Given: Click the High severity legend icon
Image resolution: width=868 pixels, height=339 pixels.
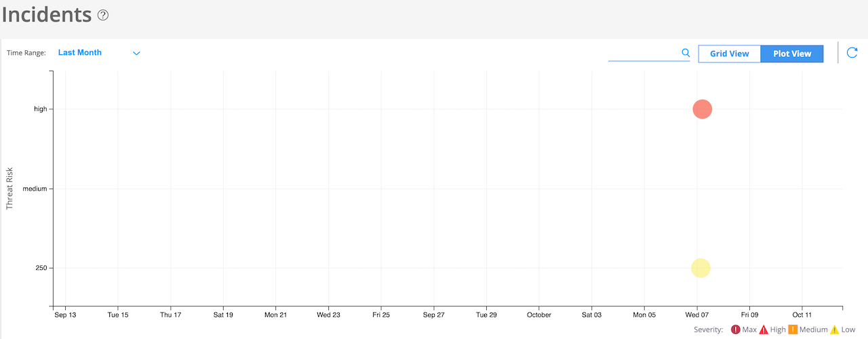Looking at the screenshot, I should (764, 330).
